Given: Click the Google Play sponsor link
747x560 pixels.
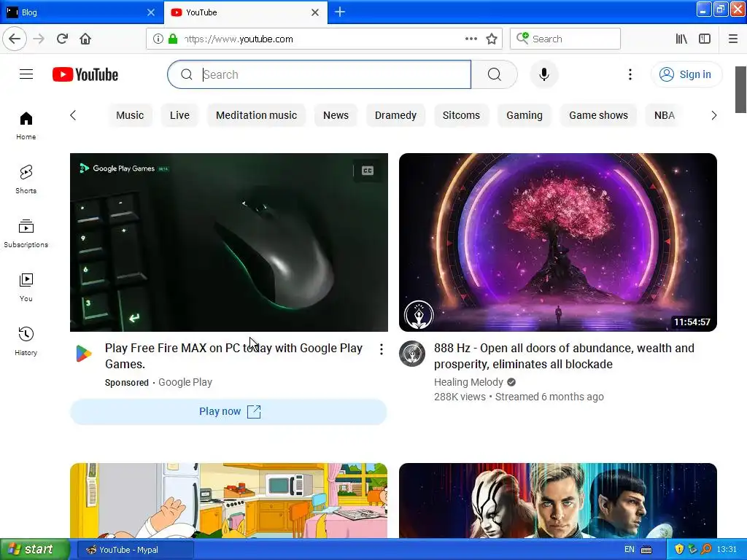Looking at the screenshot, I should [x=185, y=382].
